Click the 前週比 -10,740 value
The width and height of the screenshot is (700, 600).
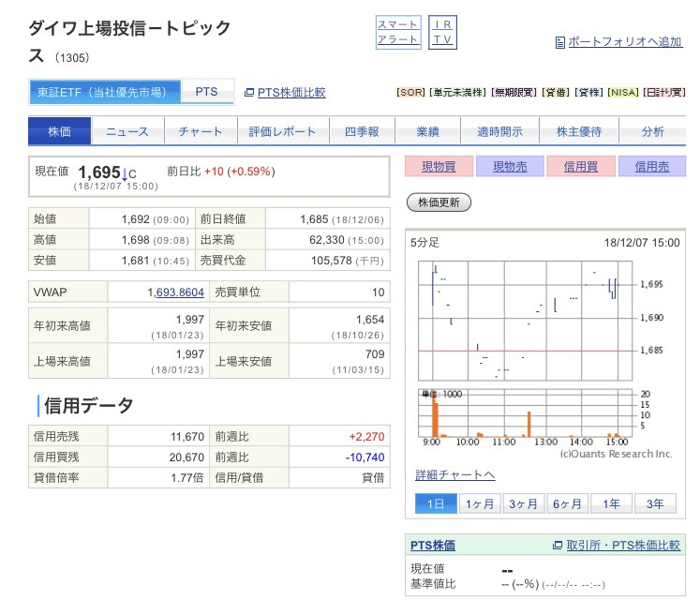pos(365,457)
